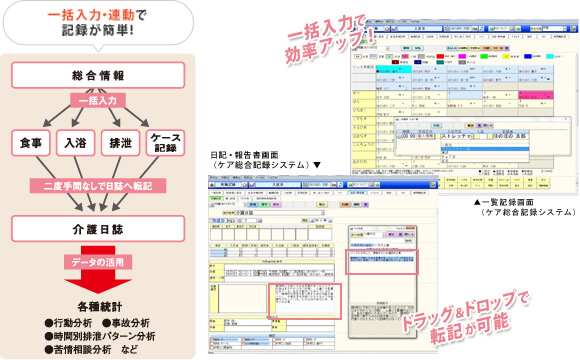Image resolution: width=580 pixels, height=360 pixels.
Task: Tick lone checkbox in diary bottom third row
Action: (212, 348)
